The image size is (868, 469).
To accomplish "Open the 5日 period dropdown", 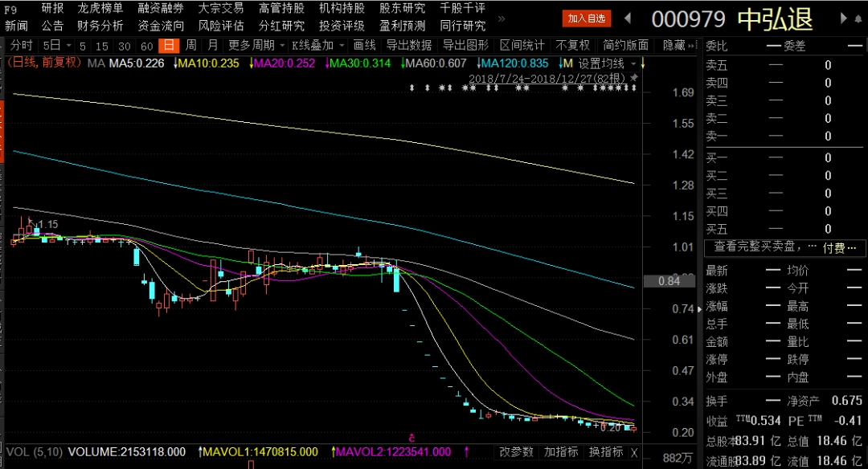I will (57, 46).
